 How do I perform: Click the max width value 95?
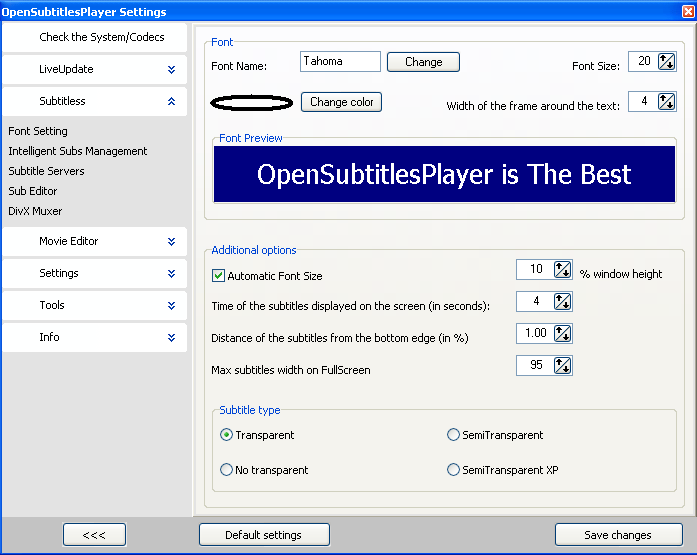tap(536, 365)
